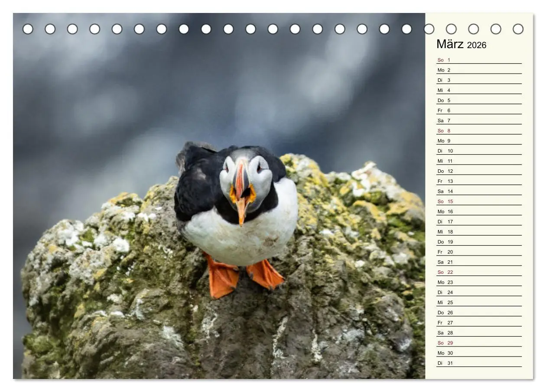This screenshot has height=392, width=546.
Task: Select the 'Di 17' calendar row
Action: point(479,221)
